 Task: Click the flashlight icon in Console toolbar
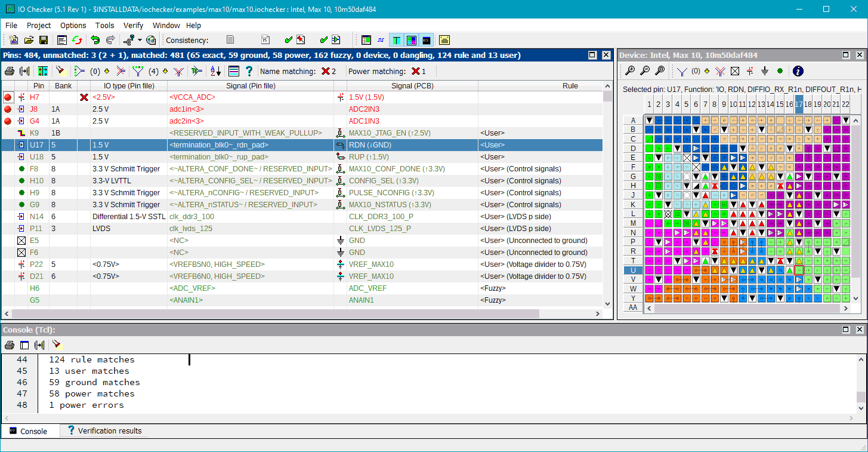tap(56, 345)
